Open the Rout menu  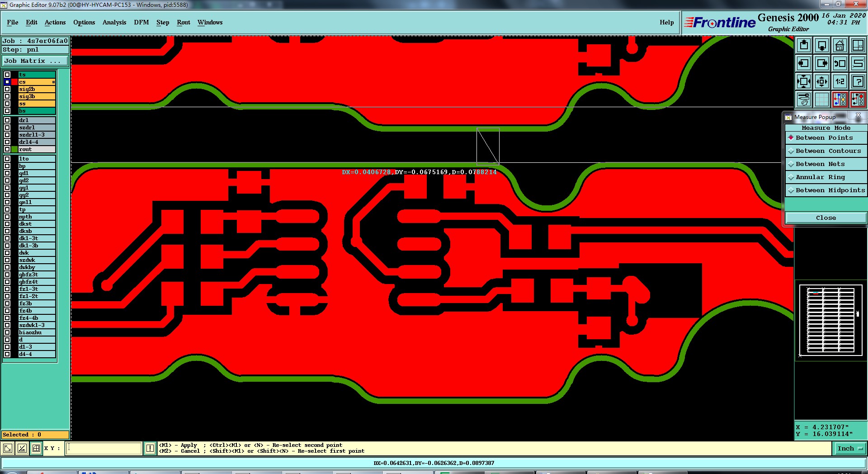[x=184, y=22]
